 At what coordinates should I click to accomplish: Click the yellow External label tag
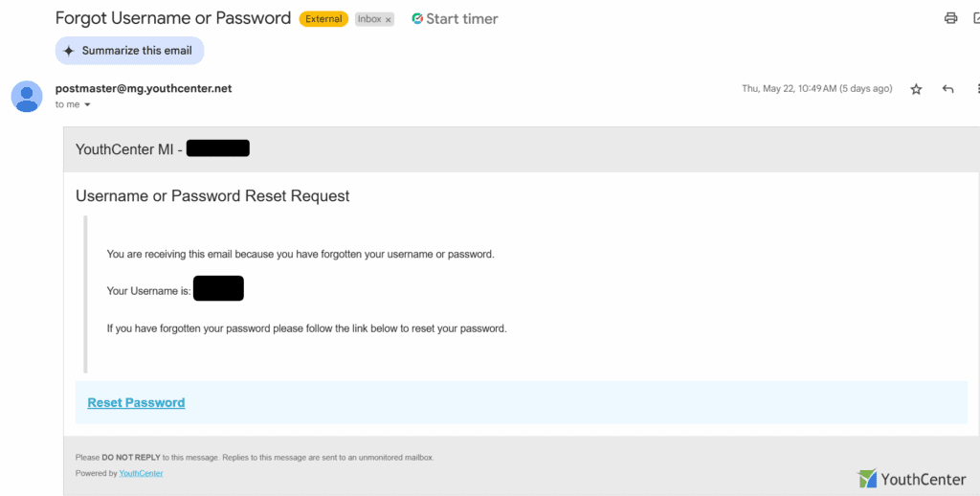tap(323, 19)
